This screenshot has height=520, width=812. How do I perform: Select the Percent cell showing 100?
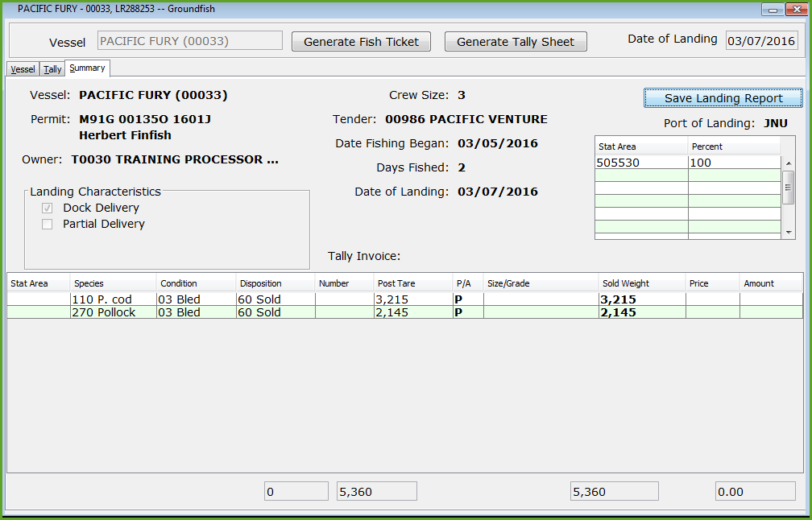733,163
